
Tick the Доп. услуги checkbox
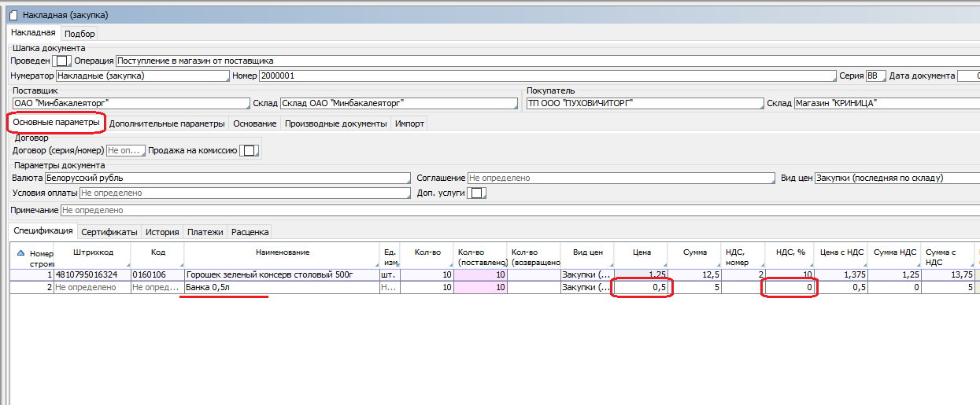tap(476, 193)
